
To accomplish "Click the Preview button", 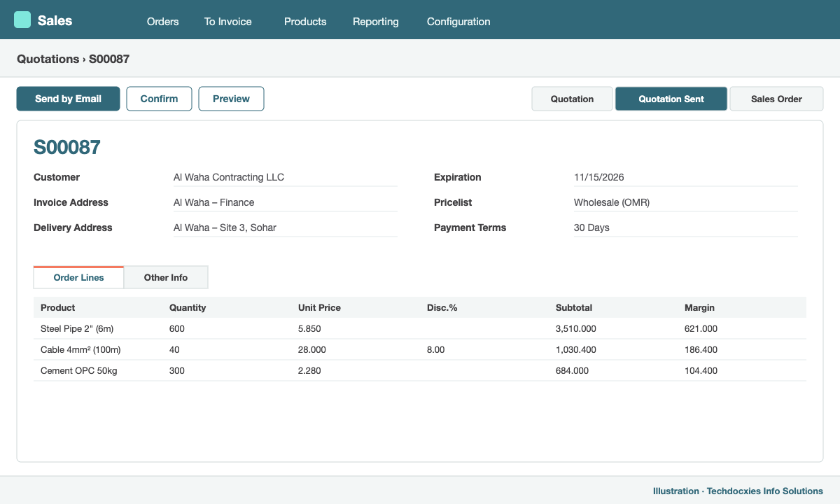I will (231, 99).
